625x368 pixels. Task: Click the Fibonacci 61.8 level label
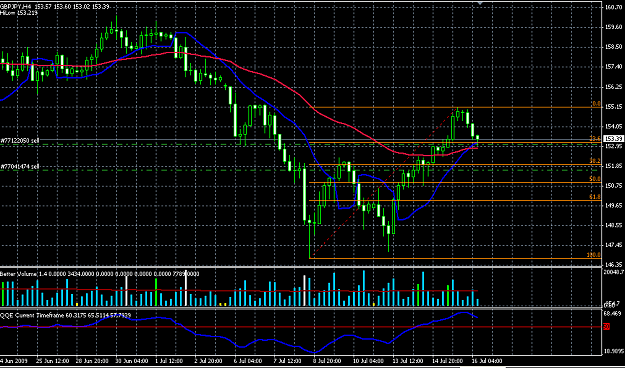595,197
